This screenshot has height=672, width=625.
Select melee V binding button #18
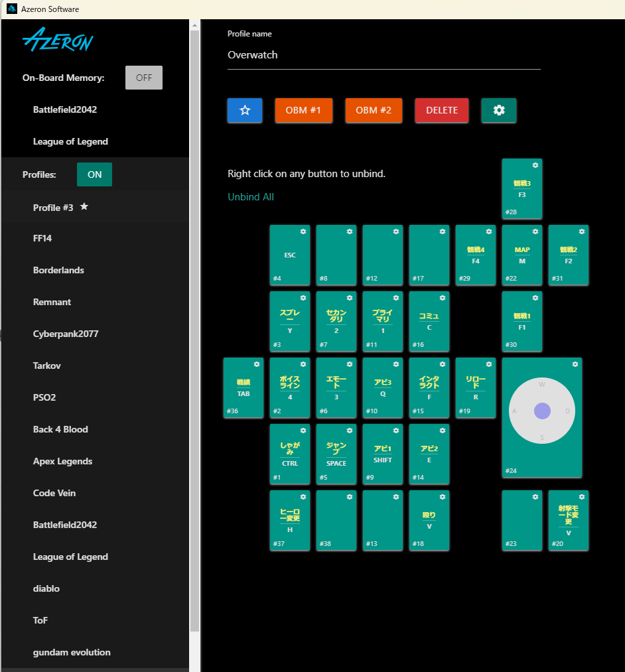(429, 520)
